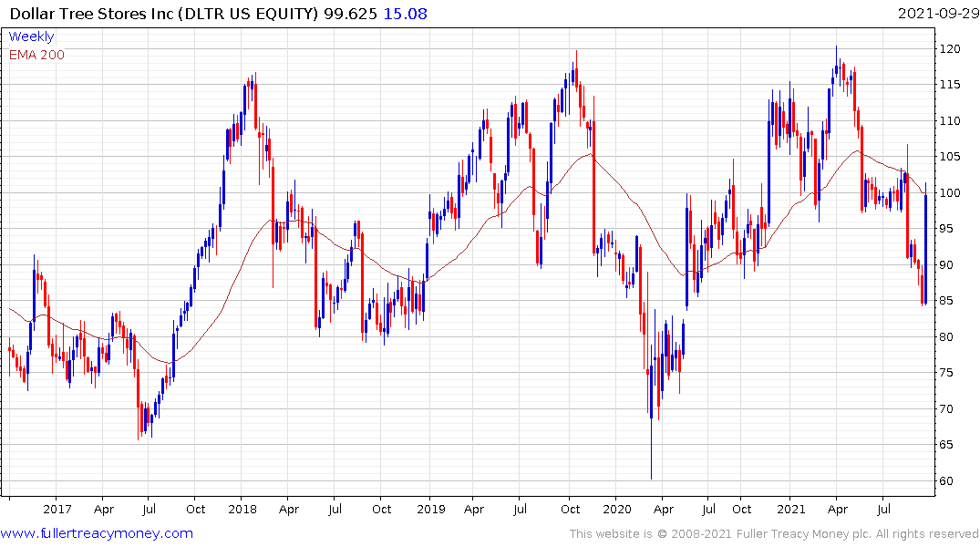The image size is (980, 547).
Task: Click the 110 price axis label
Action: (x=950, y=120)
